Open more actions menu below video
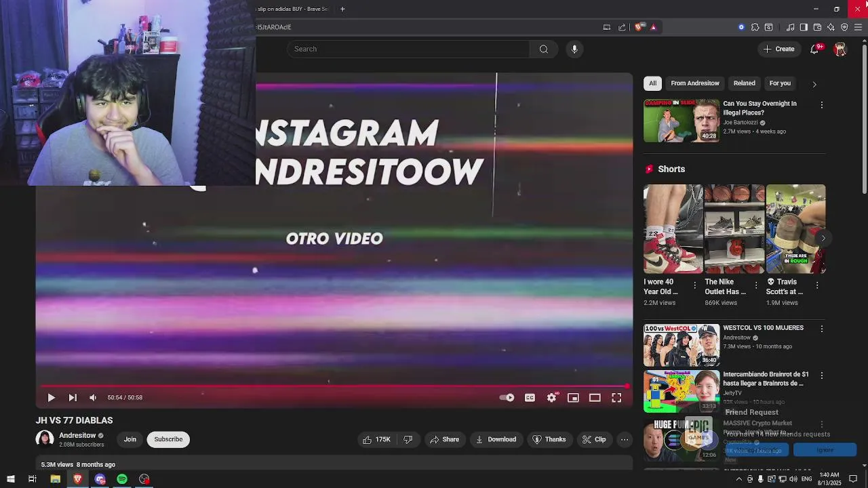The width and height of the screenshot is (868, 488). tap(625, 439)
